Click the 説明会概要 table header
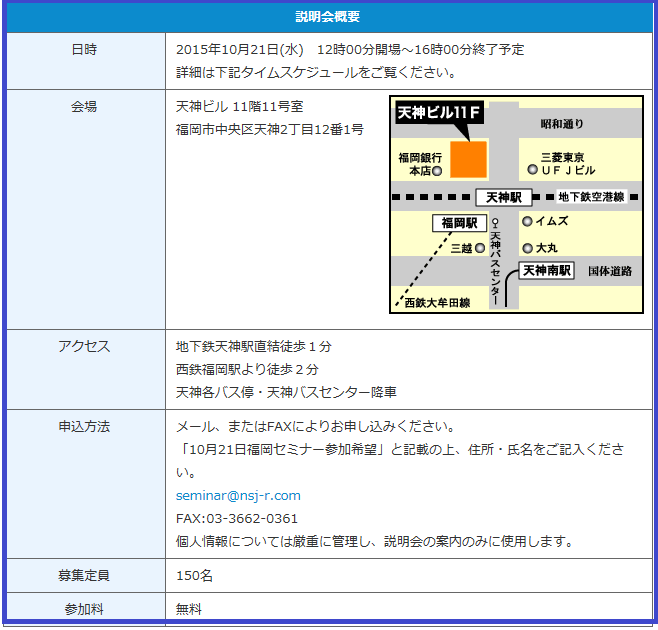Viewport: 658px width, 630px height. pos(329,17)
